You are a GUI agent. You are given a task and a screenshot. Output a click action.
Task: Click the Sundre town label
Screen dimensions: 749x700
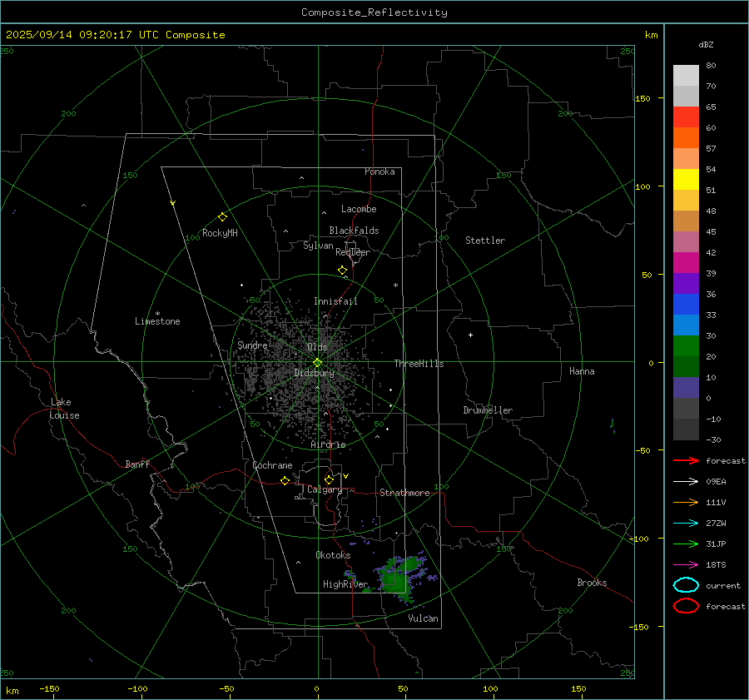pyautogui.click(x=252, y=345)
